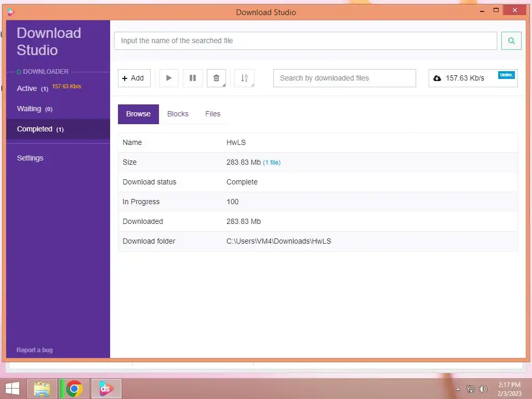This screenshot has width=532, height=399.
Task: Open the Waiting downloads list
Action: pyautogui.click(x=35, y=109)
